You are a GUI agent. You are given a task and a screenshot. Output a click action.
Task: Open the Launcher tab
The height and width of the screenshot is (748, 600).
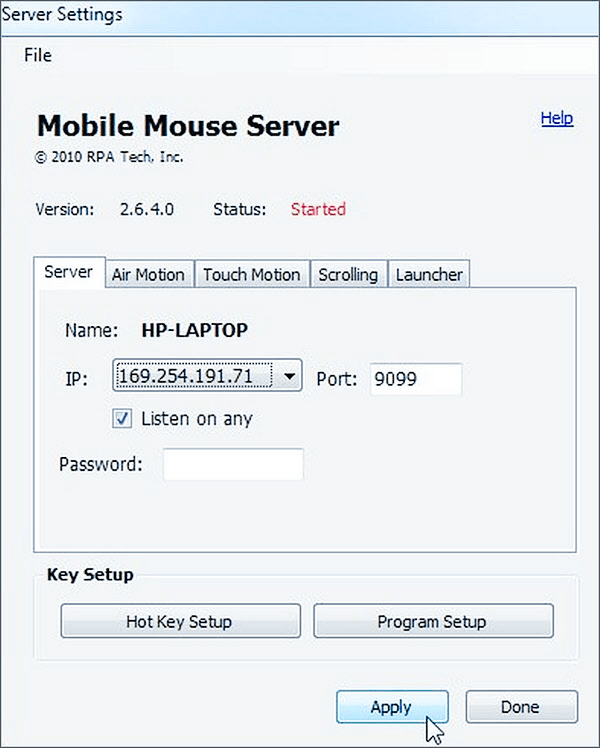pos(429,274)
